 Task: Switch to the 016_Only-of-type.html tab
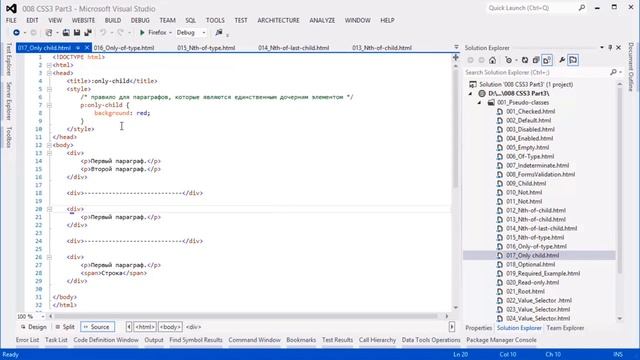(x=124, y=48)
